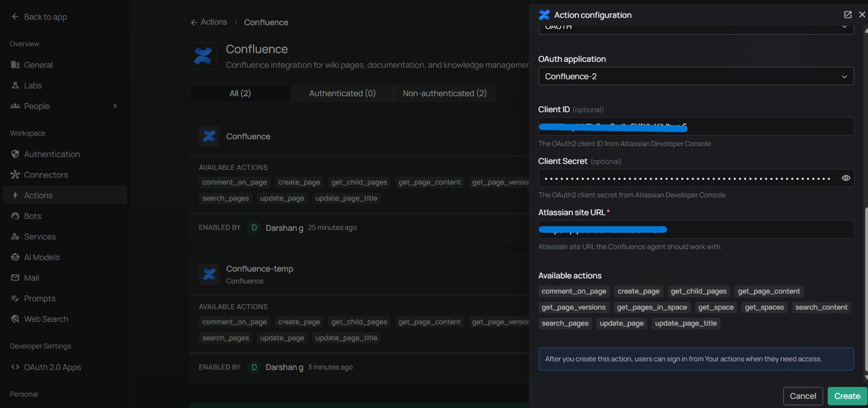The image size is (868, 408).
Task: Click the AI Models icon
Action: pyautogui.click(x=15, y=257)
